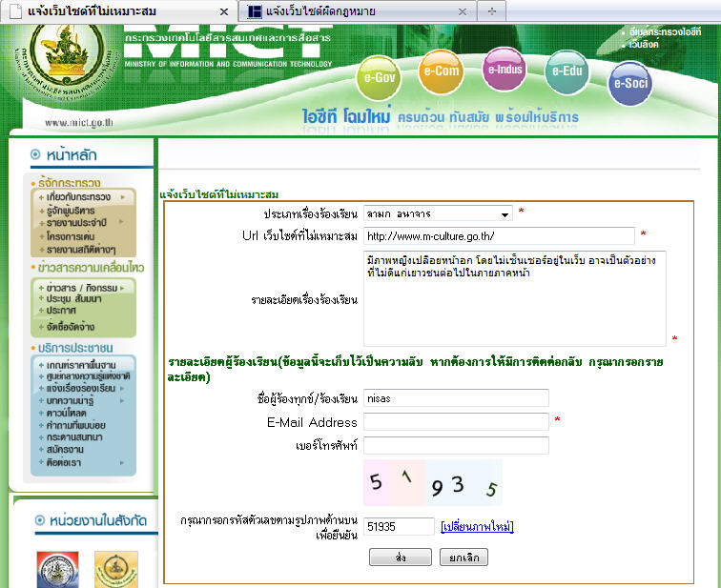Click the อีเมล์กระทรวงไอซีที link
The height and width of the screenshot is (588, 721).
click(x=665, y=31)
